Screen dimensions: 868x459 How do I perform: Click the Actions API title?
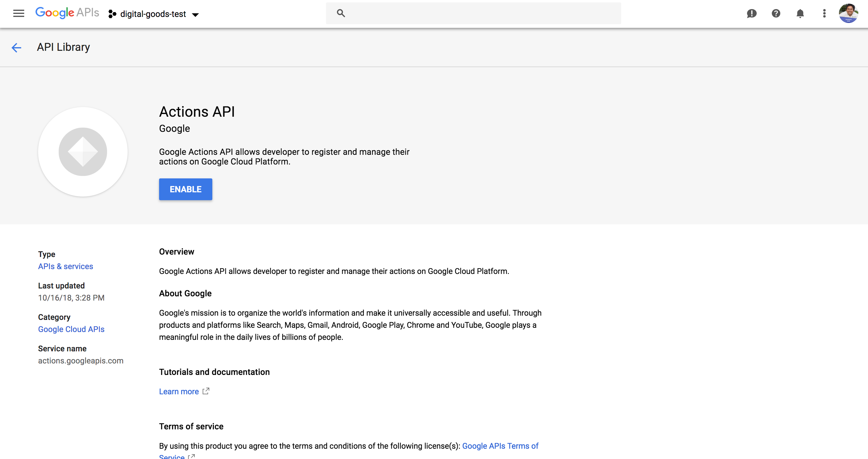[197, 112]
